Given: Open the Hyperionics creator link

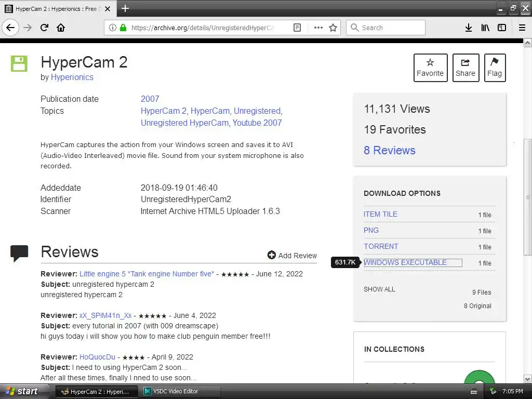Looking at the screenshot, I should pyautogui.click(x=72, y=77).
